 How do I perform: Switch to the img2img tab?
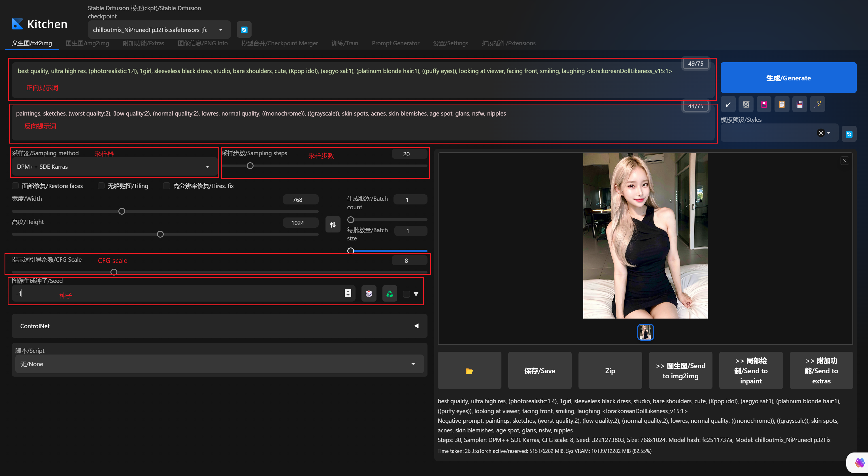coord(87,43)
